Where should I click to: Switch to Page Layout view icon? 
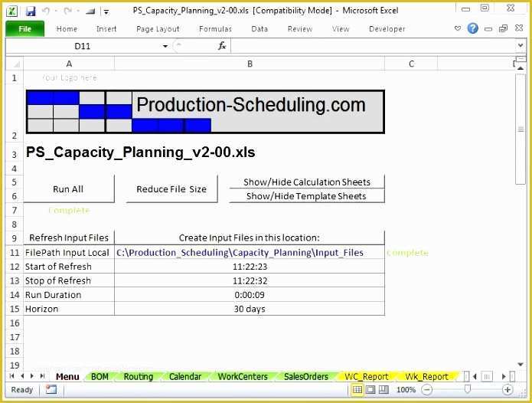coord(370,390)
